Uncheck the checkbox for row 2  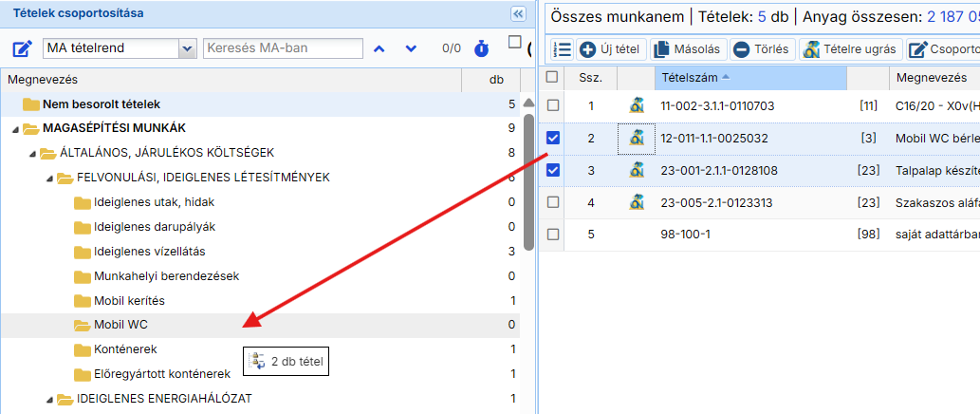(x=553, y=139)
